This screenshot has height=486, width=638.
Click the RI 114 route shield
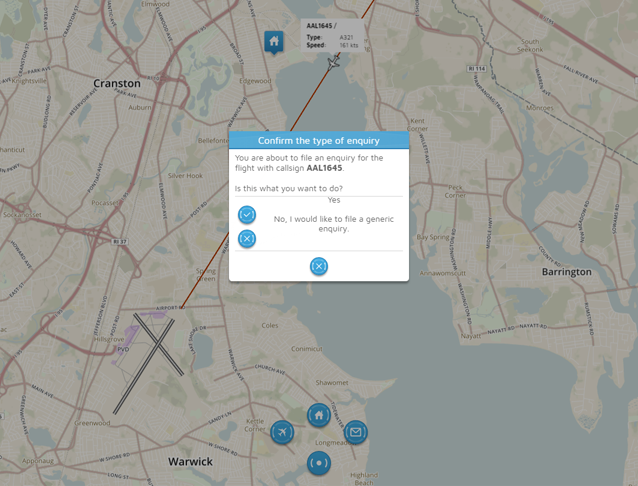click(479, 68)
